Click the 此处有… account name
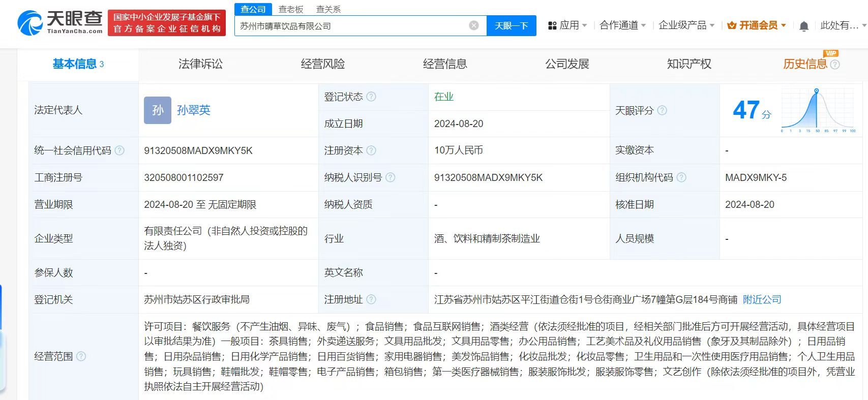The width and height of the screenshot is (868, 400). (x=840, y=25)
